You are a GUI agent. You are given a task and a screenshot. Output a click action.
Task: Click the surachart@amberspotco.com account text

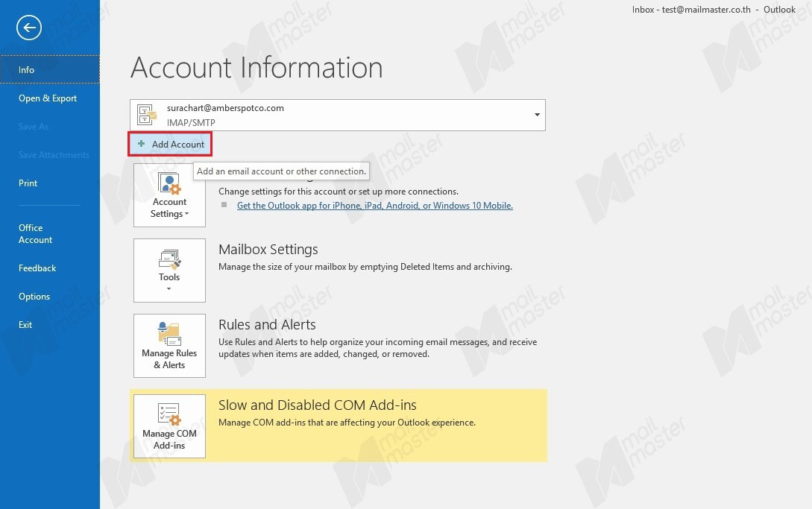(225, 108)
